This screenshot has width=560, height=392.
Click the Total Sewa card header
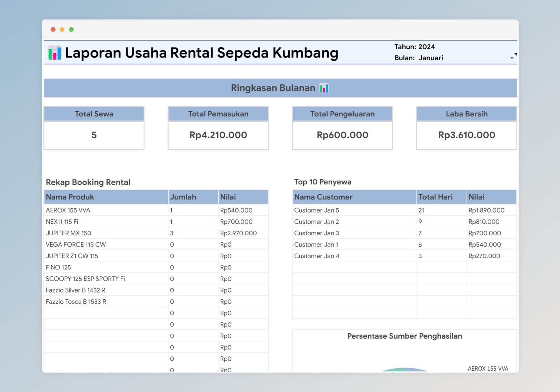(94, 114)
